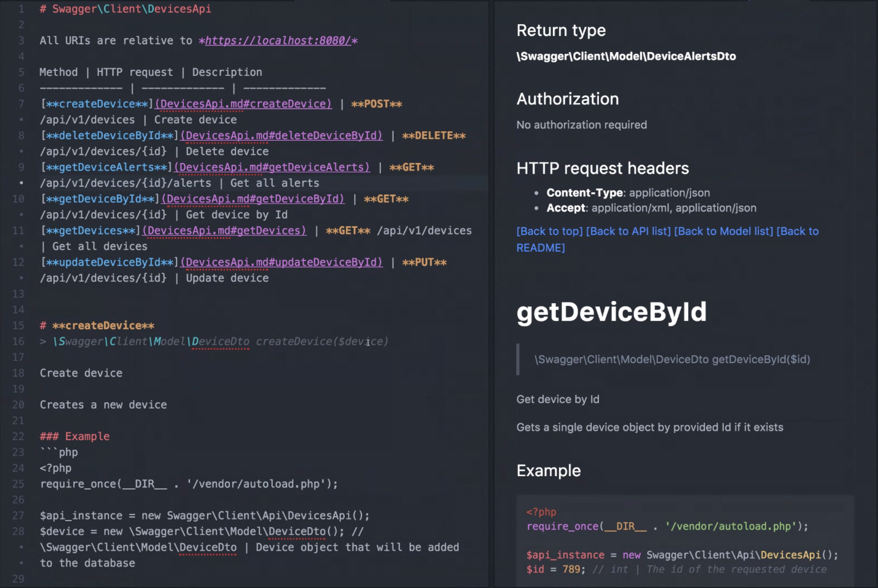Click '[**createDevice**]' in the method table

click(x=97, y=104)
